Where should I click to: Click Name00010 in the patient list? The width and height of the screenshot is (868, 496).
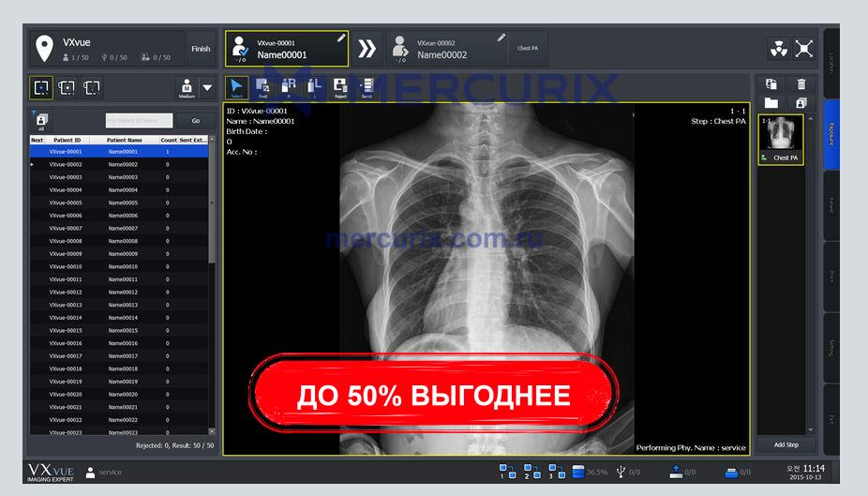tap(123, 267)
